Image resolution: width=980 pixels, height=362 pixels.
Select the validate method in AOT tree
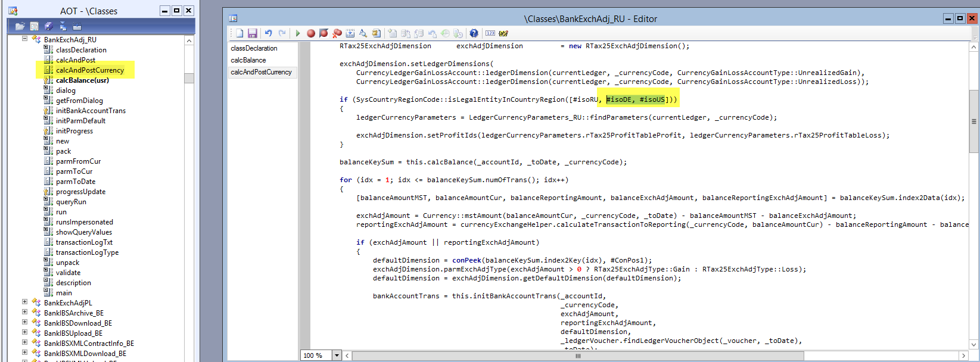click(68, 273)
